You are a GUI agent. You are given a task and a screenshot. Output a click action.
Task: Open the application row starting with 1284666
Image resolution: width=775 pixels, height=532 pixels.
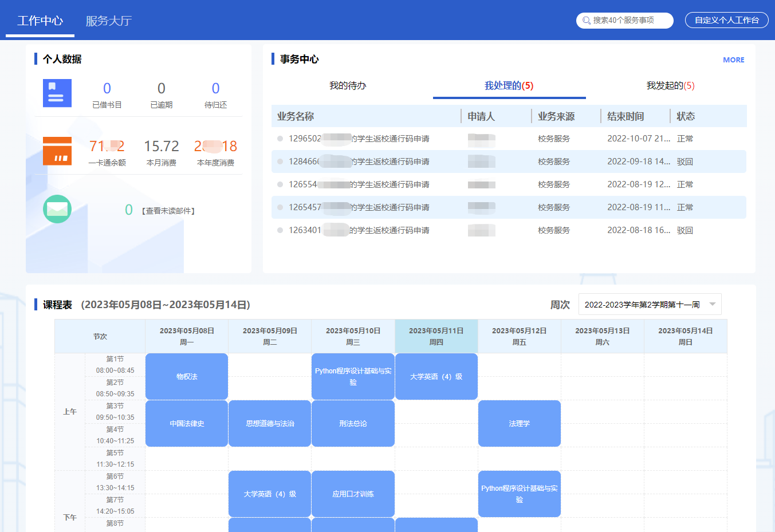click(x=509, y=161)
